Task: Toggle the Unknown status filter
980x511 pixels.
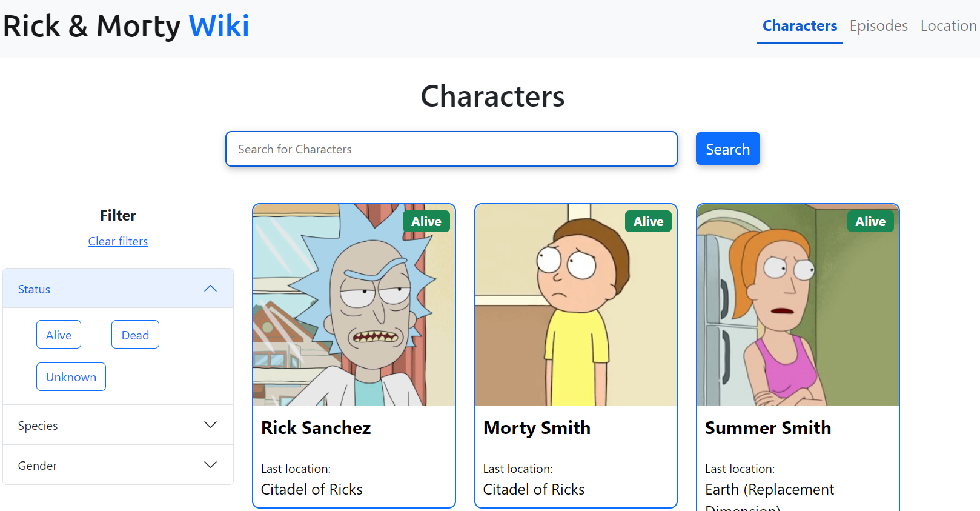Action: [71, 376]
